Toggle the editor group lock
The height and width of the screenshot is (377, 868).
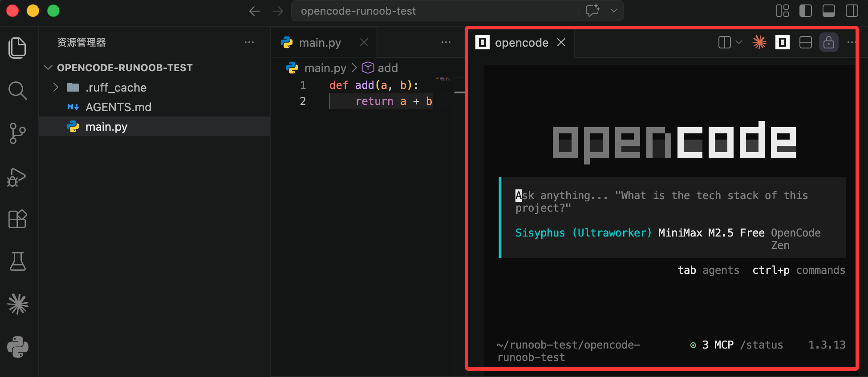(x=829, y=42)
